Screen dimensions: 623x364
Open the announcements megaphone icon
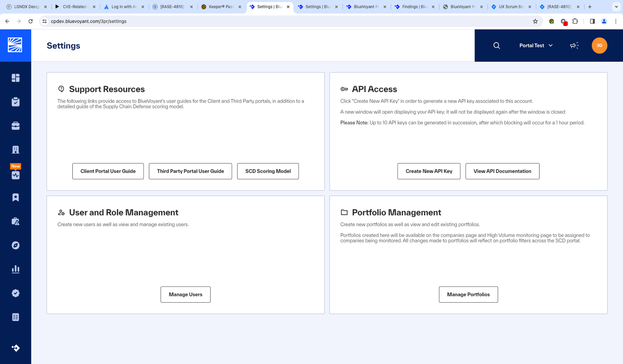click(x=574, y=46)
